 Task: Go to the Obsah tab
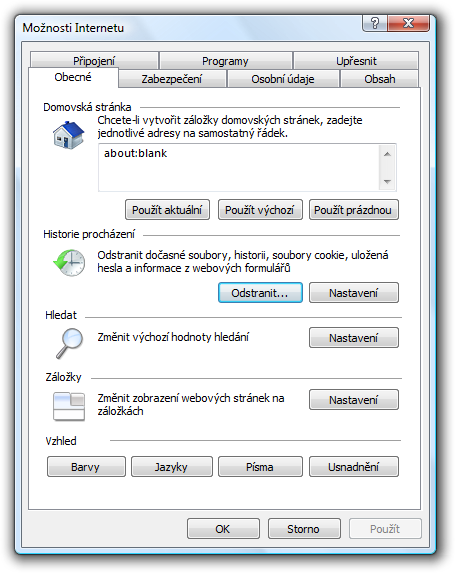coord(380,79)
